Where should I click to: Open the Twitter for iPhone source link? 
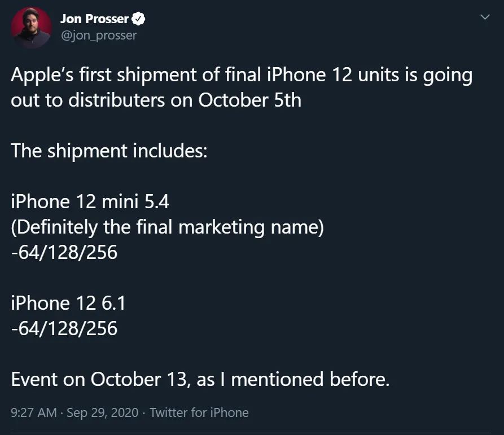coord(199,412)
